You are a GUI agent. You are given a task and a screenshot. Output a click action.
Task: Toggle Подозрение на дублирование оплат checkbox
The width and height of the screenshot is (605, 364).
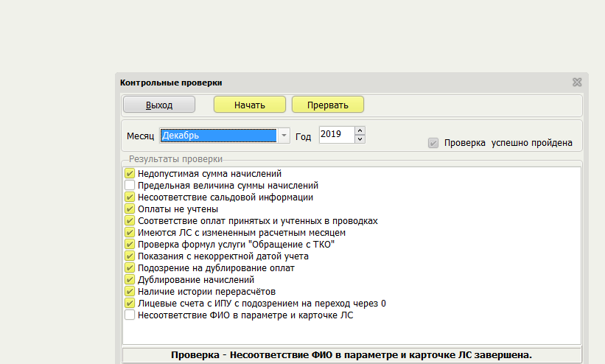point(130,268)
